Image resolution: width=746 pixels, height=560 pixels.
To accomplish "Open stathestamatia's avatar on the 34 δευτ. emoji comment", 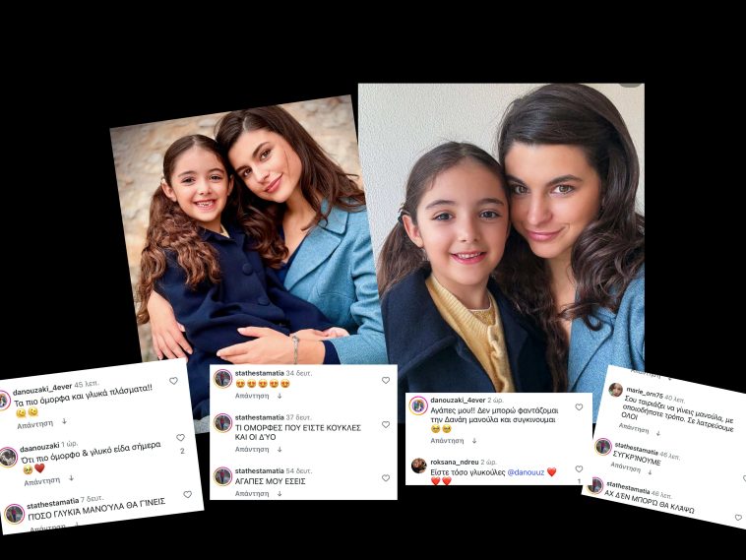I will coord(222,379).
